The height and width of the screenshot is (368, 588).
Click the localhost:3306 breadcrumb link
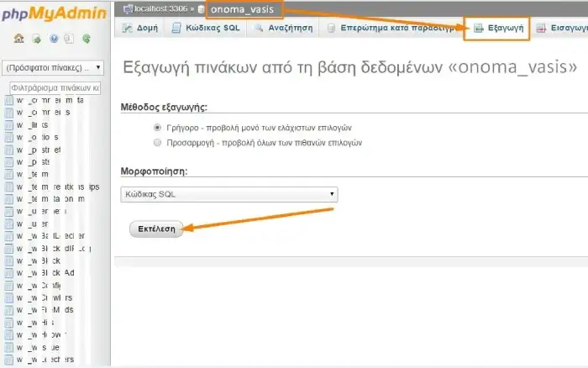point(161,9)
